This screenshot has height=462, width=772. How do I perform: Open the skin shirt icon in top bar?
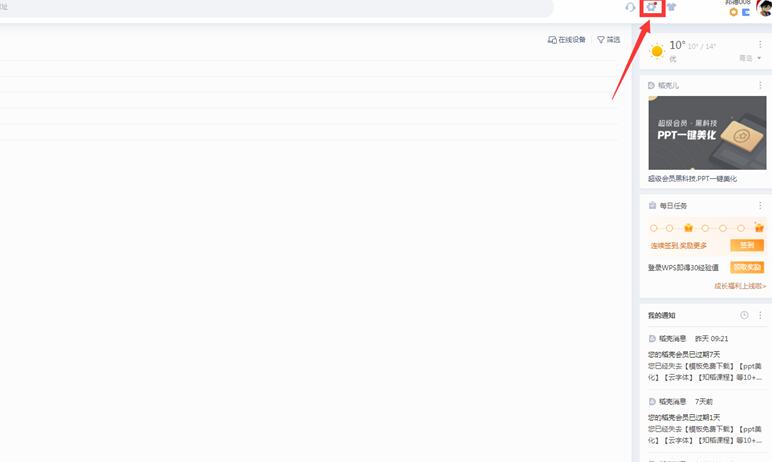pyautogui.click(x=671, y=7)
